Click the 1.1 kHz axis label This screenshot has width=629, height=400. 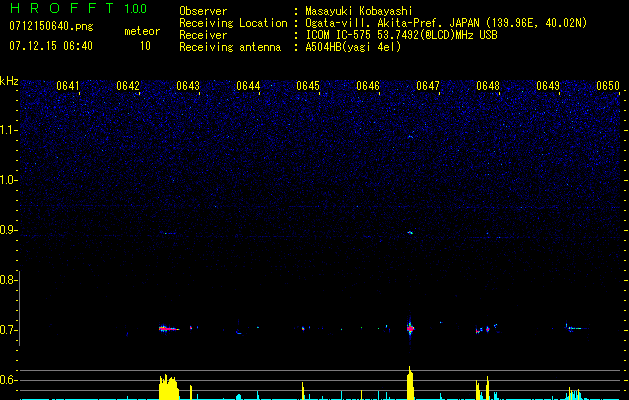click(8, 130)
